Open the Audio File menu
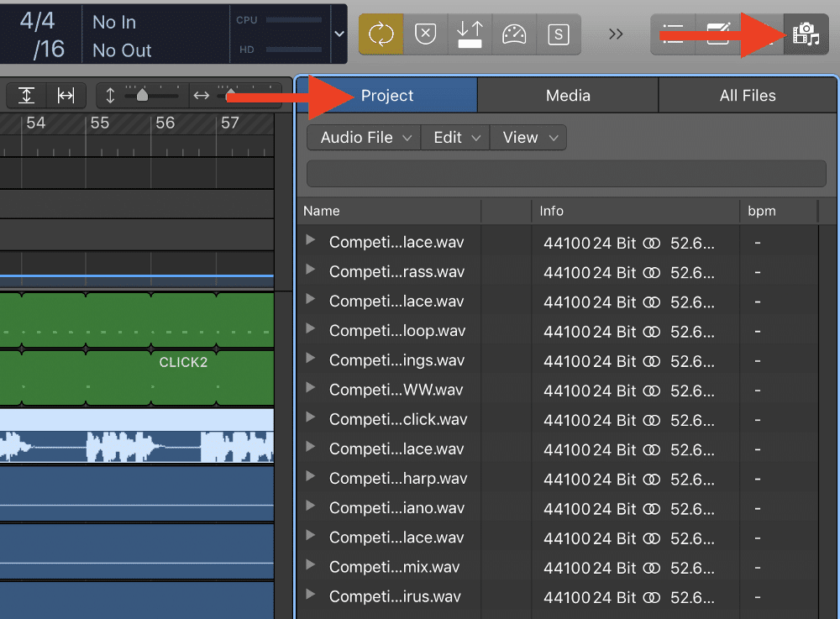The width and height of the screenshot is (840, 619). click(365, 138)
